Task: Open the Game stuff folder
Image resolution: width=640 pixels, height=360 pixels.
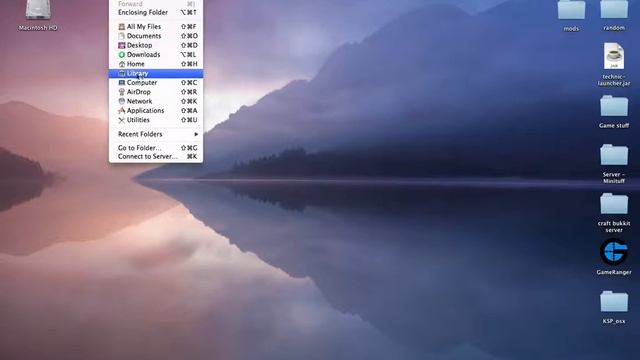Action: pyautogui.click(x=614, y=106)
